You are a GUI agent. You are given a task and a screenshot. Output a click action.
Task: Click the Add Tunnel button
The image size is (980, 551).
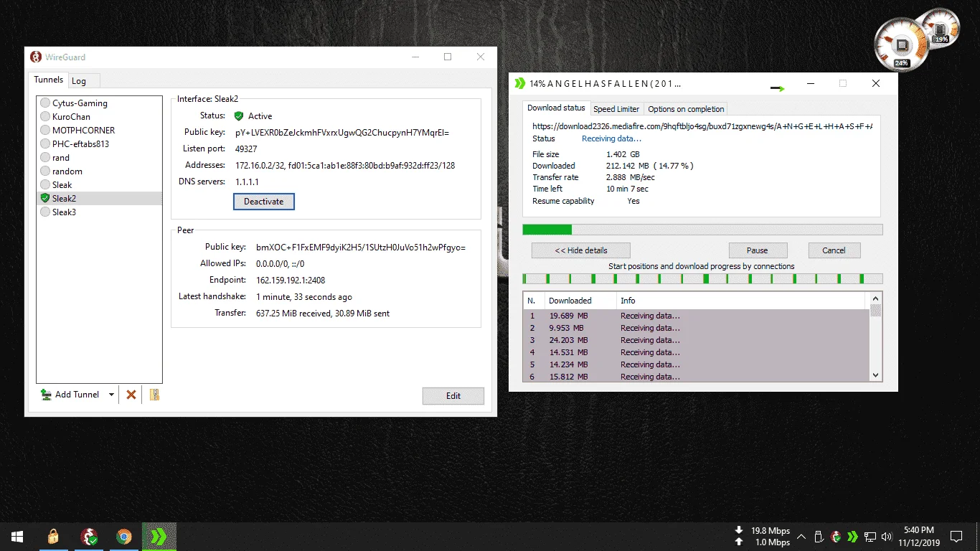click(70, 395)
